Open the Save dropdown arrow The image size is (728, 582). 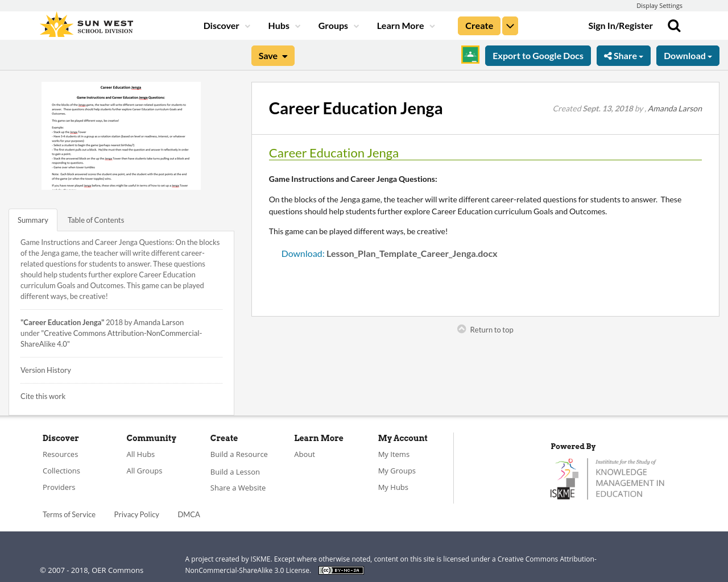coord(284,55)
